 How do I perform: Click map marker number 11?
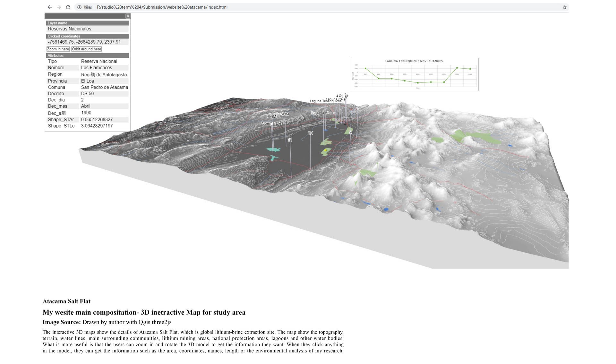[290, 140]
